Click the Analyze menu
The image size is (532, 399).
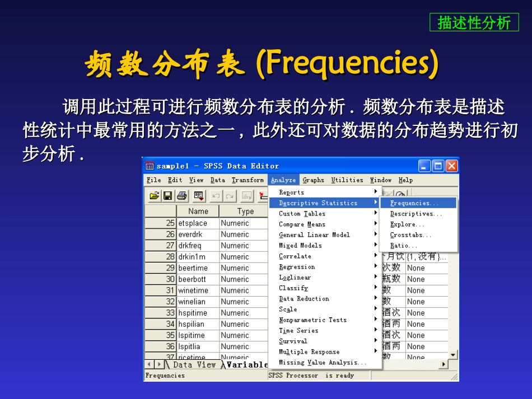(283, 180)
